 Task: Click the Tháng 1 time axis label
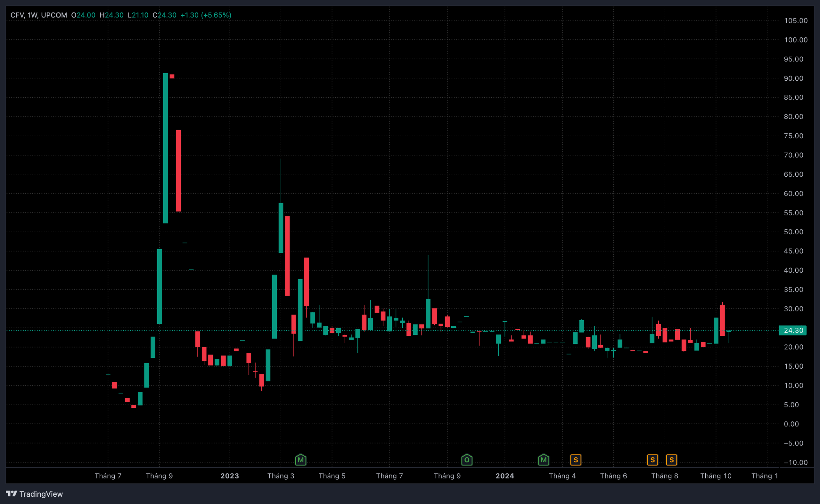coord(765,476)
